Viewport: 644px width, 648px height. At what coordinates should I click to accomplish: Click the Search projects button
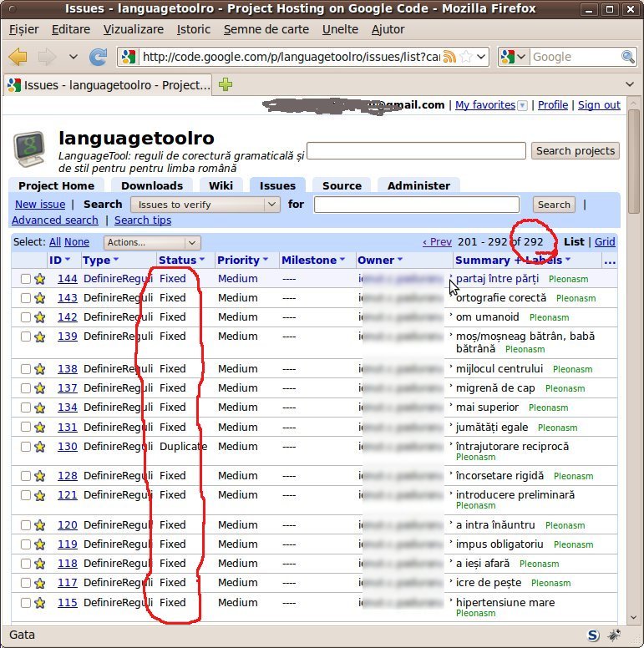(x=576, y=151)
